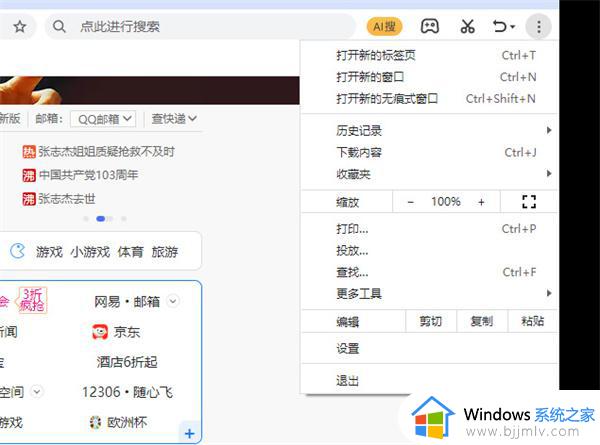Viewport: 600px width, 445px height.
Task: Click the 欧洲杯 football icon
Action: (x=95, y=422)
